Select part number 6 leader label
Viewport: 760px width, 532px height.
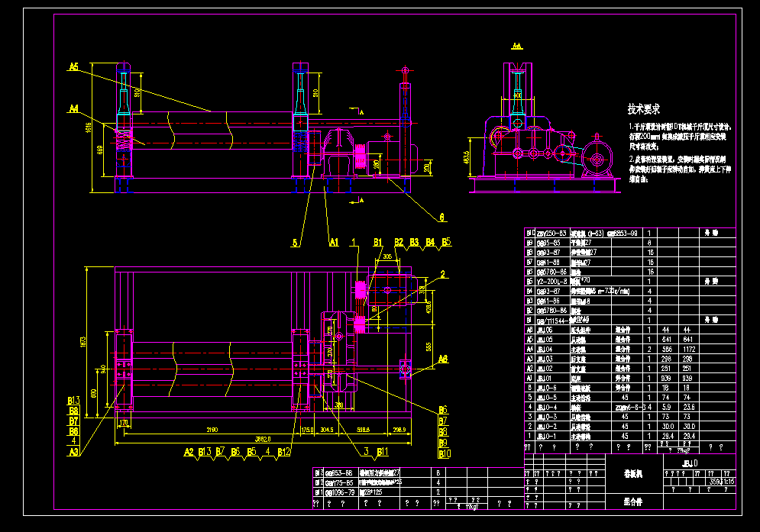(x=441, y=217)
